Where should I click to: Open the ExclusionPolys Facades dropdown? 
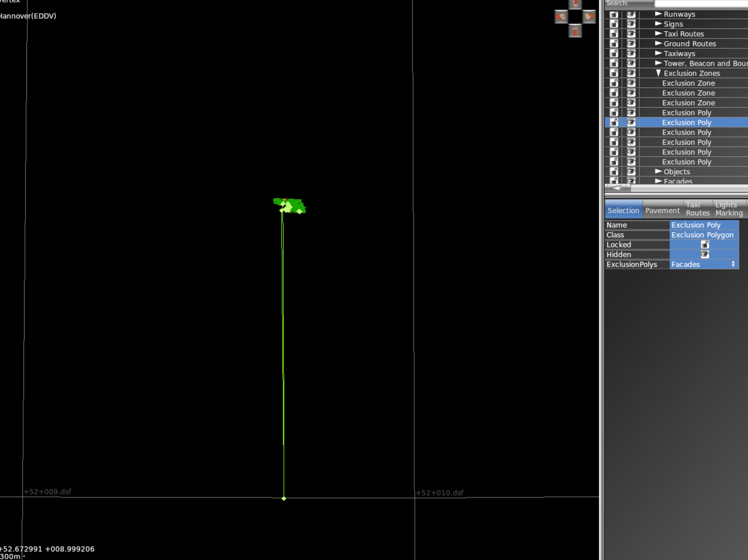point(704,264)
